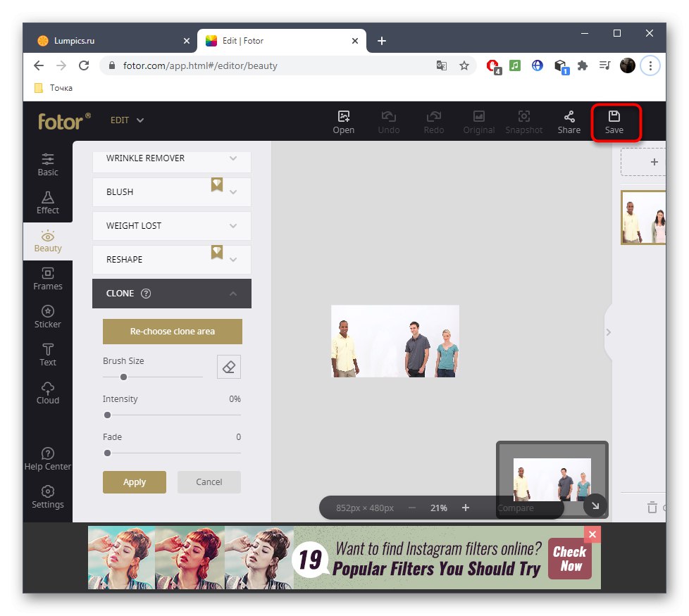Go back in browser history
The image size is (689, 616).
coord(39,65)
